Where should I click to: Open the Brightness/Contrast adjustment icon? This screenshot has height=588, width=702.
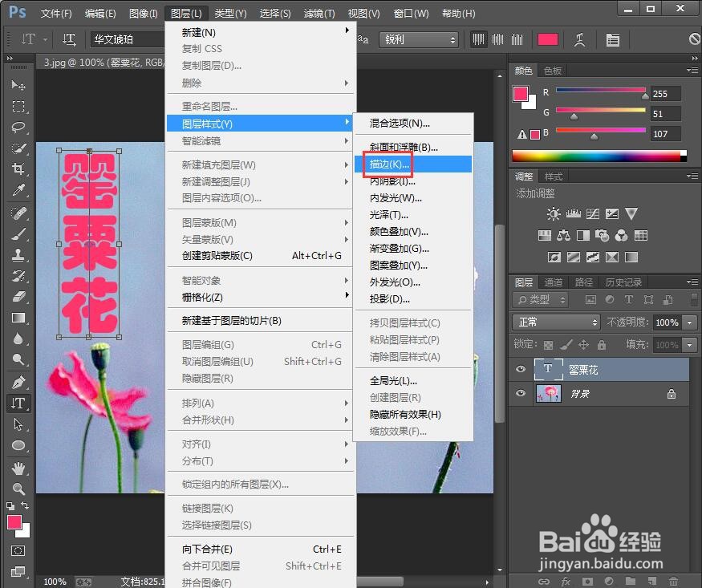552,213
